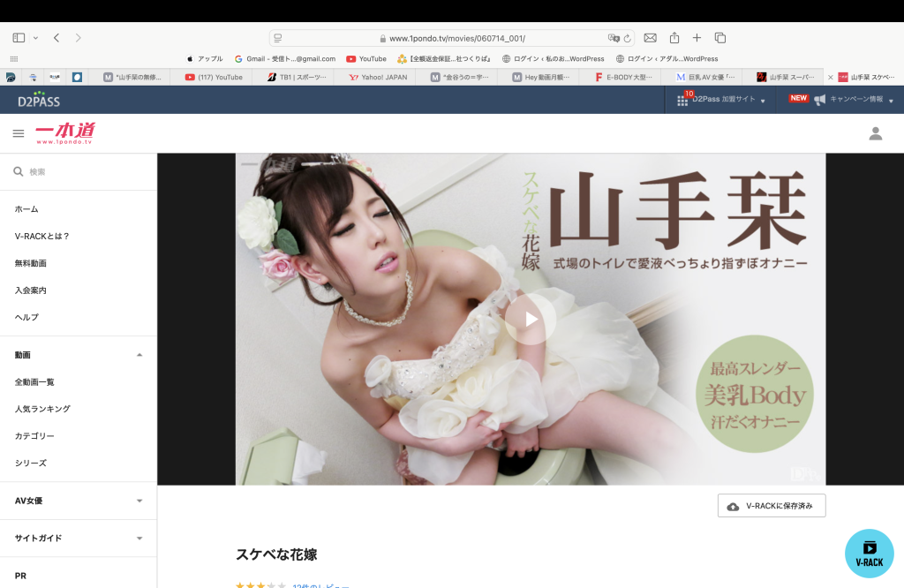Screen dimensions: 904x588
Task: Select ヘルプ in the sidebar menu
Action: [26, 317]
